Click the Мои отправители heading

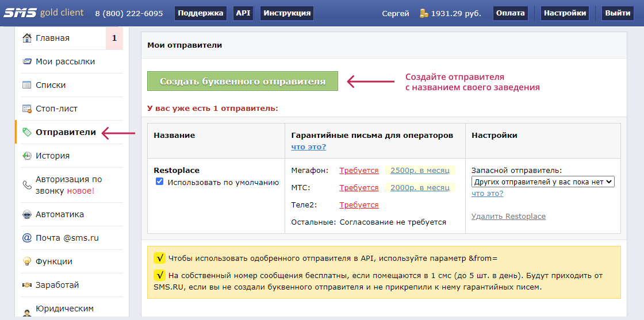185,45
